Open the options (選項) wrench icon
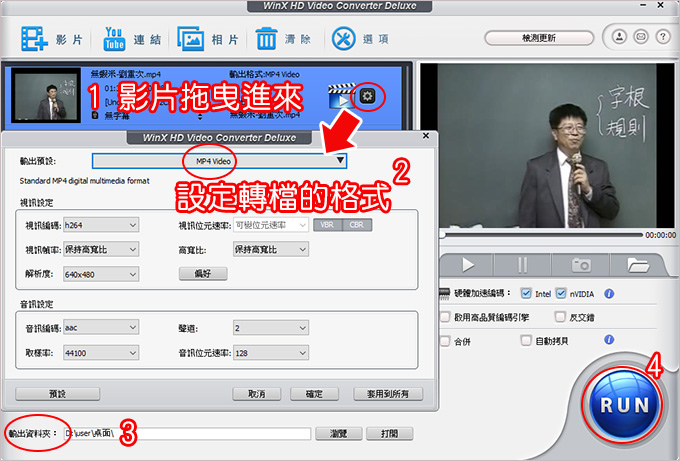This screenshot has height=461, width=680. pos(343,39)
